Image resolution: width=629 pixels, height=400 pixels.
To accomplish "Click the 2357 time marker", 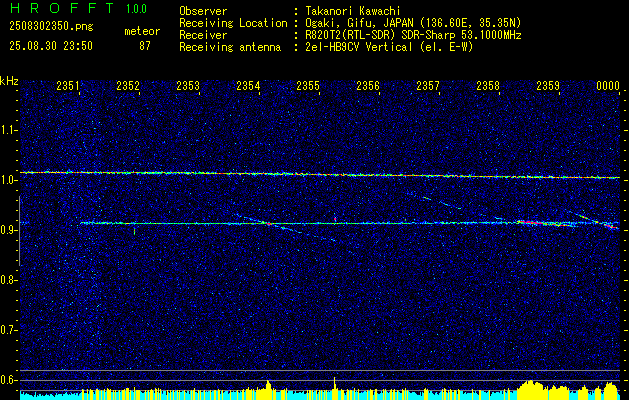I will [428, 85].
